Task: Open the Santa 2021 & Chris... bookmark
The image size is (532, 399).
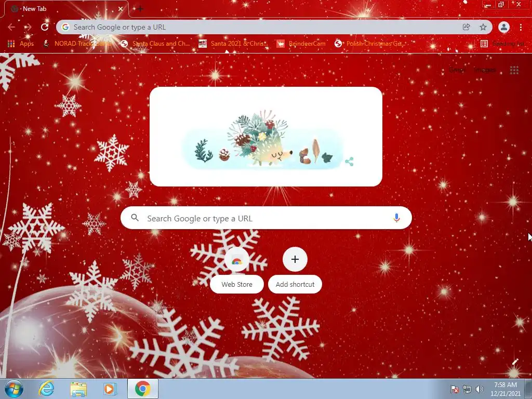Action: (x=233, y=44)
